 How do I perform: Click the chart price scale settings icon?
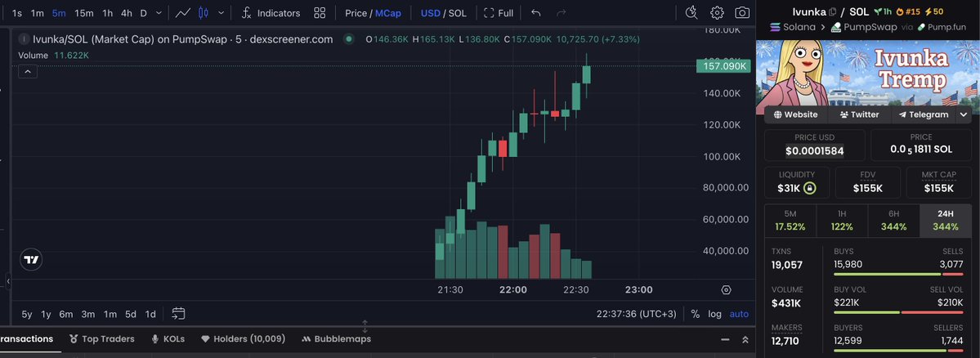pyautogui.click(x=726, y=290)
